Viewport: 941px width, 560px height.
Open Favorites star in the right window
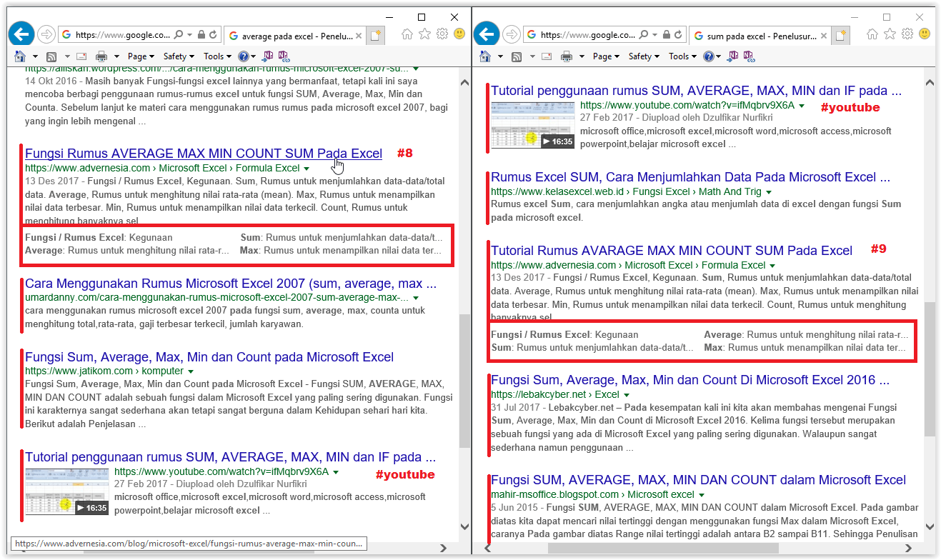tap(890, 34)
